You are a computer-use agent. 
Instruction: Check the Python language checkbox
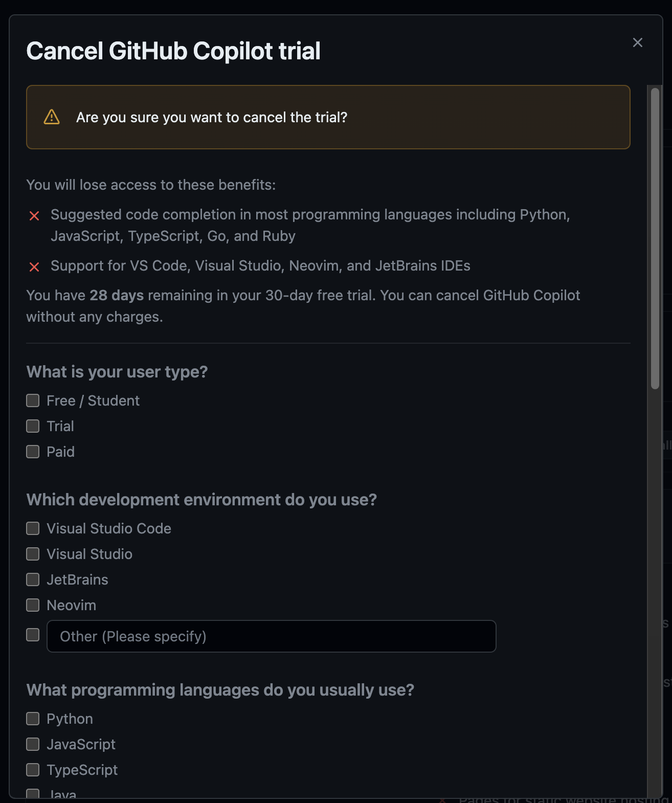pyautogui.click(x=33, y=719)
